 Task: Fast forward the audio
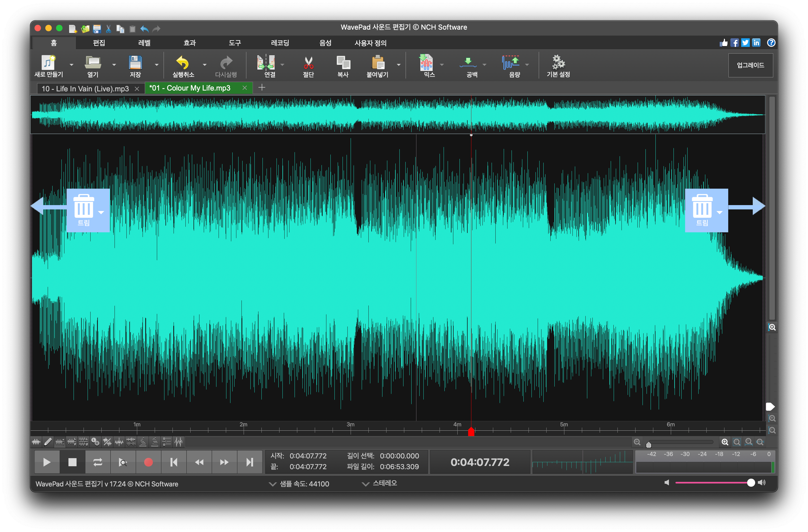click(225, 462)
